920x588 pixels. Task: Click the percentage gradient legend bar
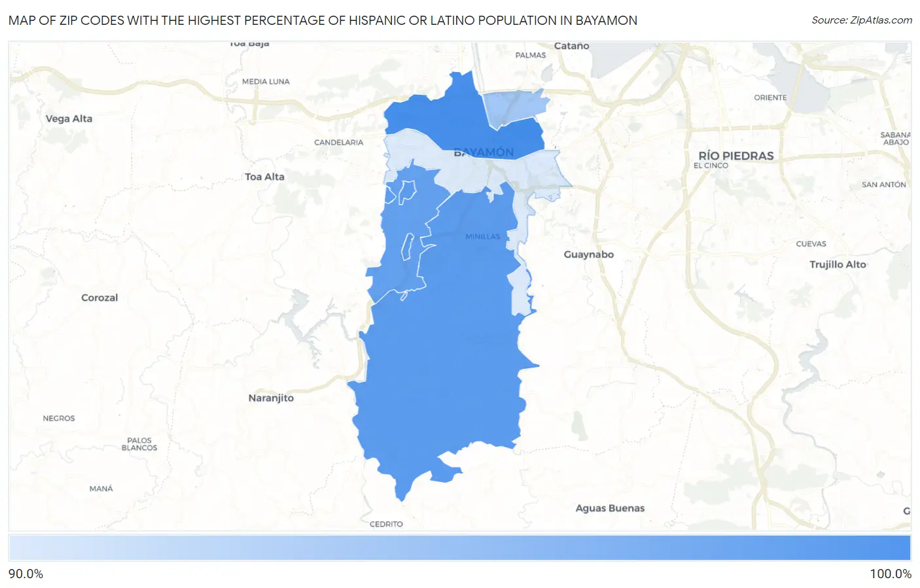pyautogui.click(x=459, y=548)
